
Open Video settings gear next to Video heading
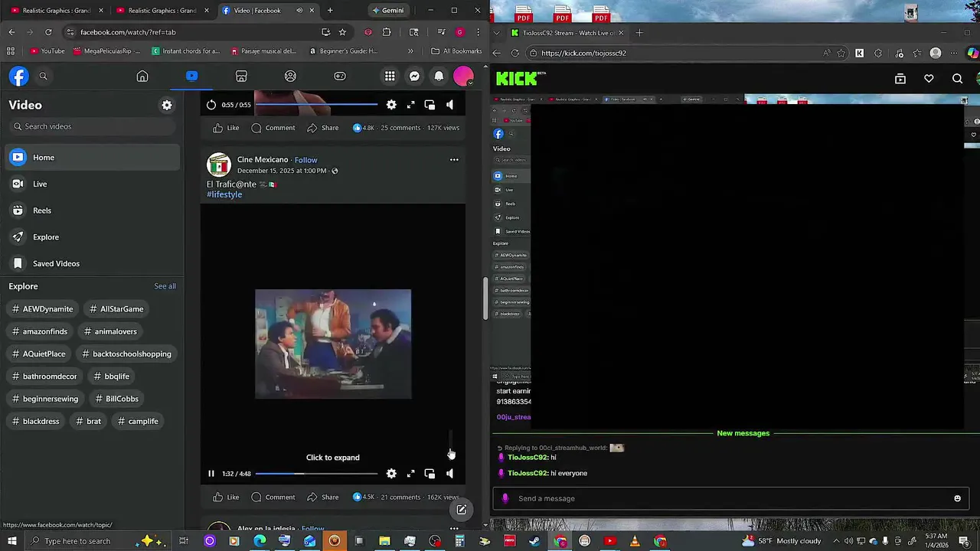pos(167,105)
